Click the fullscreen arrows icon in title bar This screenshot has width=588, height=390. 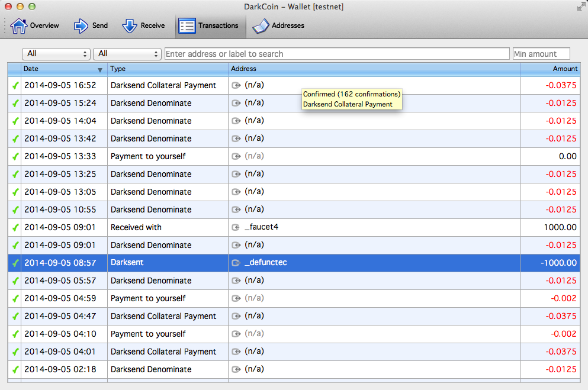pos(581,7)
